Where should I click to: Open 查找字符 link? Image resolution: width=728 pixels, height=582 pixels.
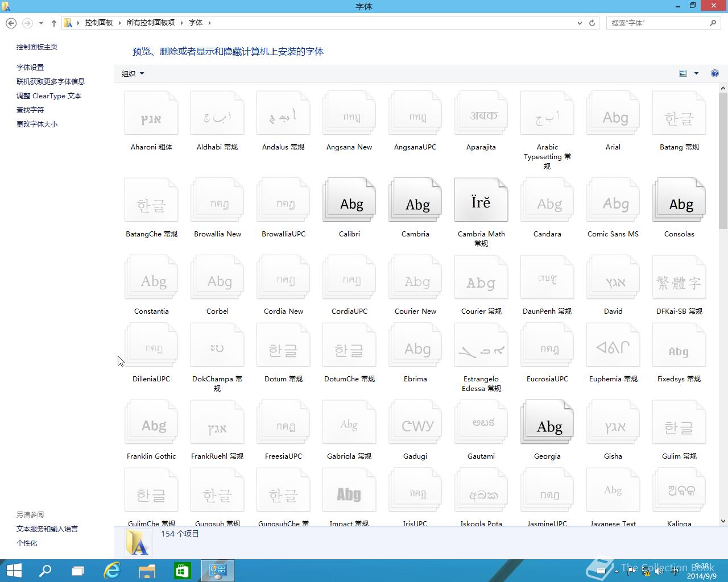click(x=30, y=110)
